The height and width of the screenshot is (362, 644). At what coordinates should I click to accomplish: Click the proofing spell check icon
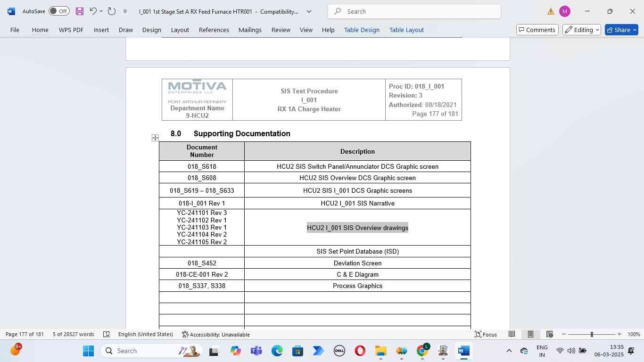tap(107, 334)
